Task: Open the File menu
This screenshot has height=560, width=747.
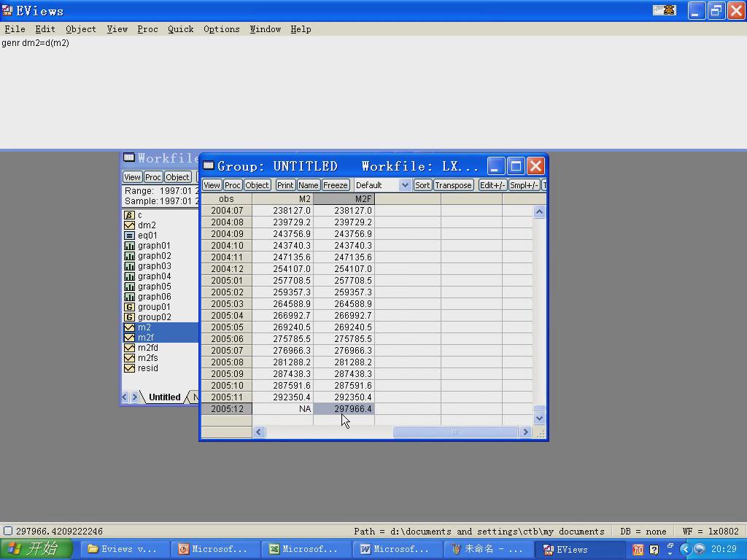Action: tap(15, 29)
